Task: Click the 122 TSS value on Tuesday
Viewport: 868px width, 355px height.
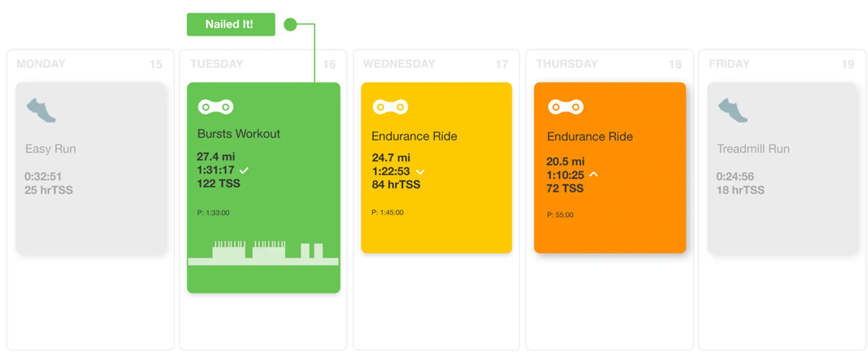Action: pos(218,184)
